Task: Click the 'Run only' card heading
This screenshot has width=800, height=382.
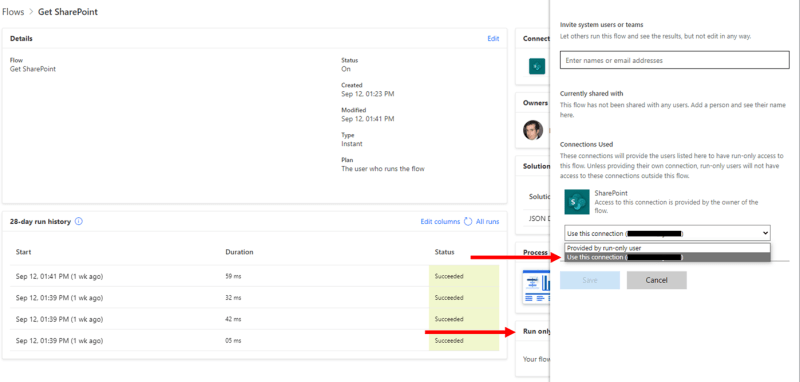Action: click(x=537, y=332)
